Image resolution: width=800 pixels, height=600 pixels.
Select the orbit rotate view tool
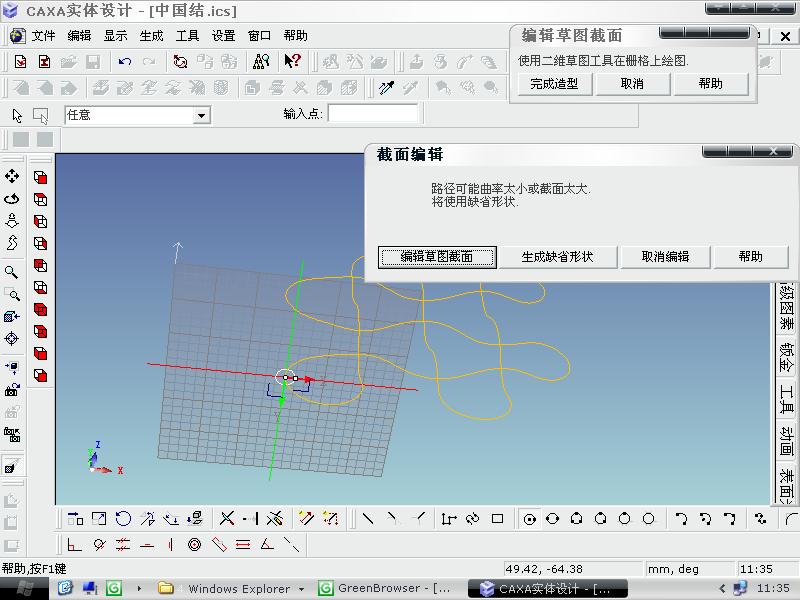tap(12, 198)
